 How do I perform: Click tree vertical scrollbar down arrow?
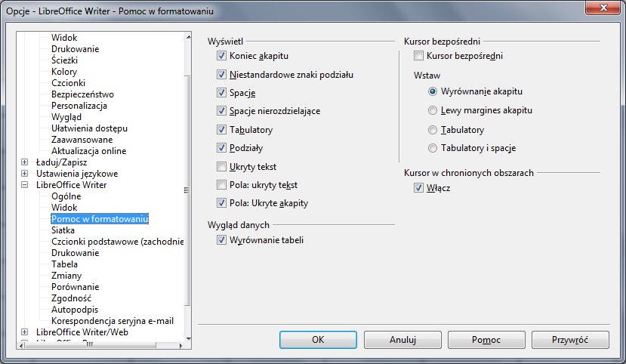coord(188,338)
